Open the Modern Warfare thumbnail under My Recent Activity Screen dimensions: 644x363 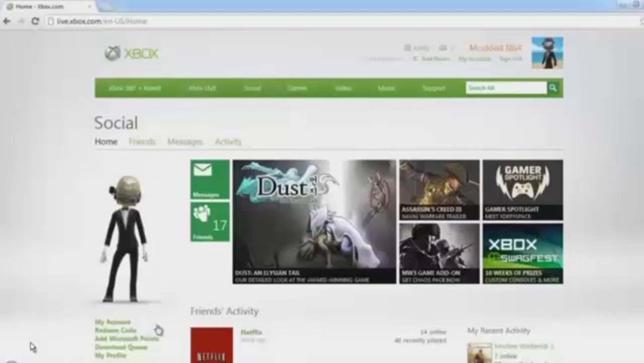point(479,352)
